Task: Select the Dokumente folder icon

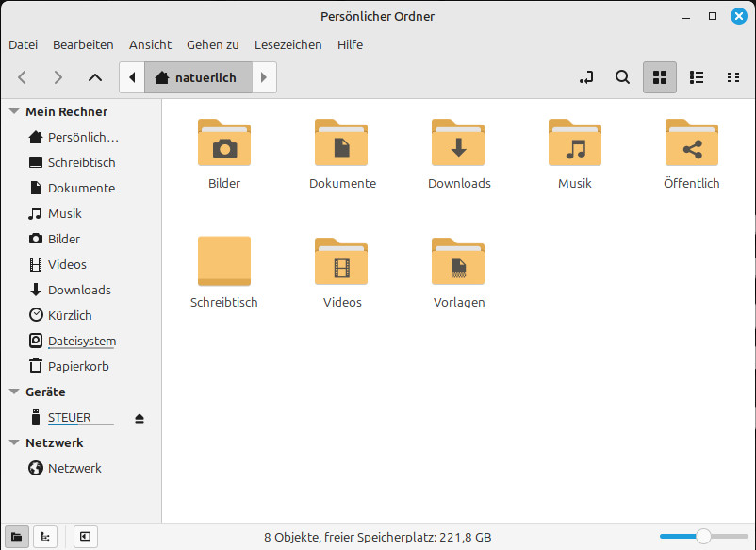Action: pyautogui.click(x=341, y=142)
